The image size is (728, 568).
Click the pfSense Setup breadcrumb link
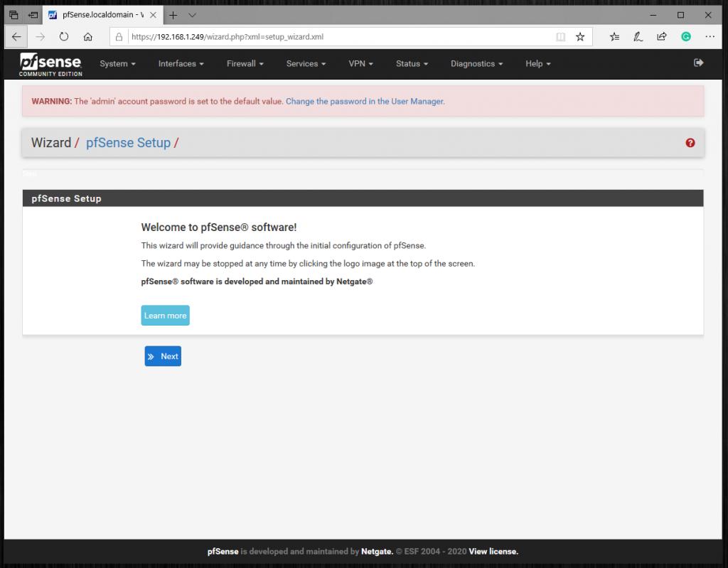coord(128,143)
